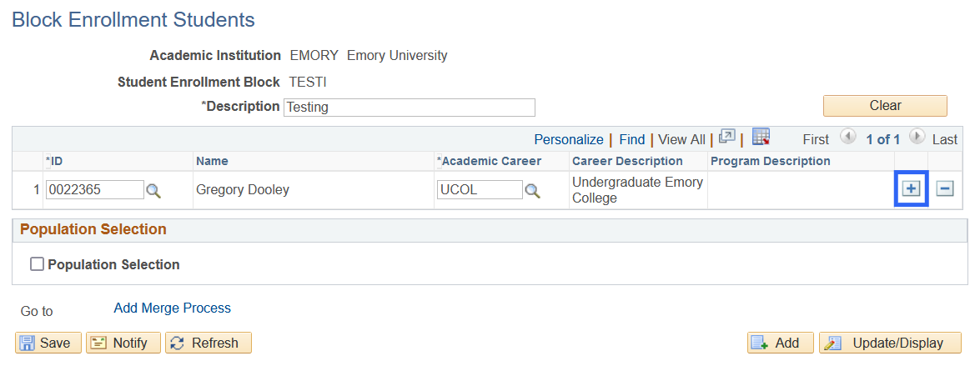Viewport: 980px width, 371px height.
Task: Show previous row arrow icon
Action: 847,138
